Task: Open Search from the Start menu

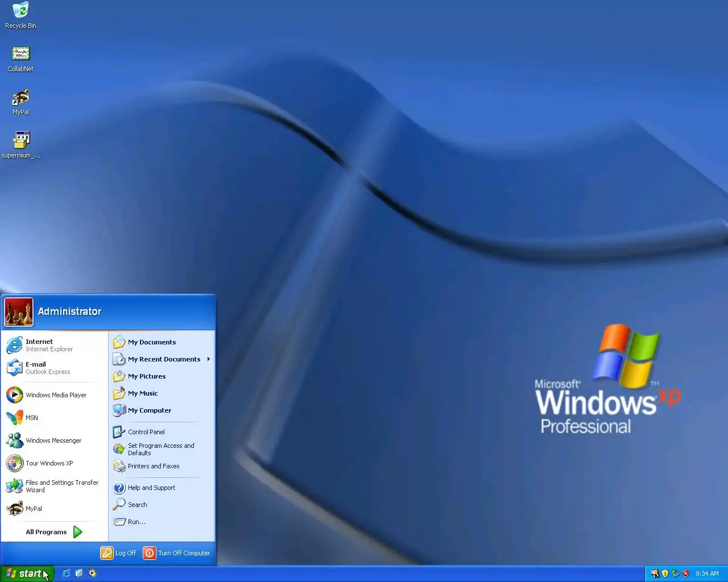Action: (x=162, y=505)
